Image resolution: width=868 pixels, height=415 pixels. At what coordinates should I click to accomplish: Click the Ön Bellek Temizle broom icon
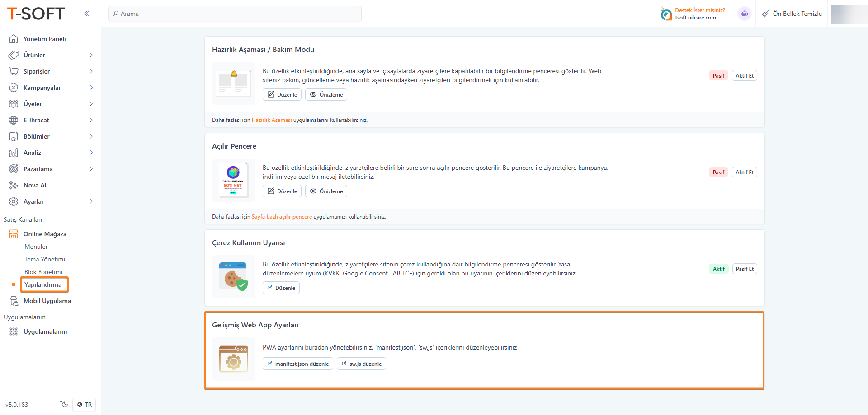point(765,14)
